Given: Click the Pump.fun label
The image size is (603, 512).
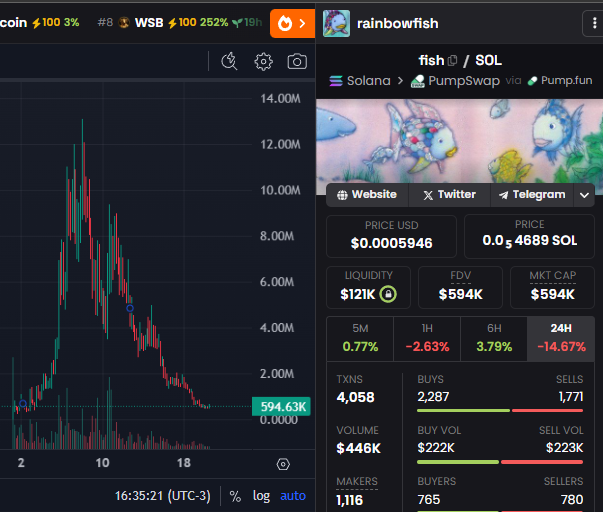Looking at the screenshot, I should [x=566, y=80].
